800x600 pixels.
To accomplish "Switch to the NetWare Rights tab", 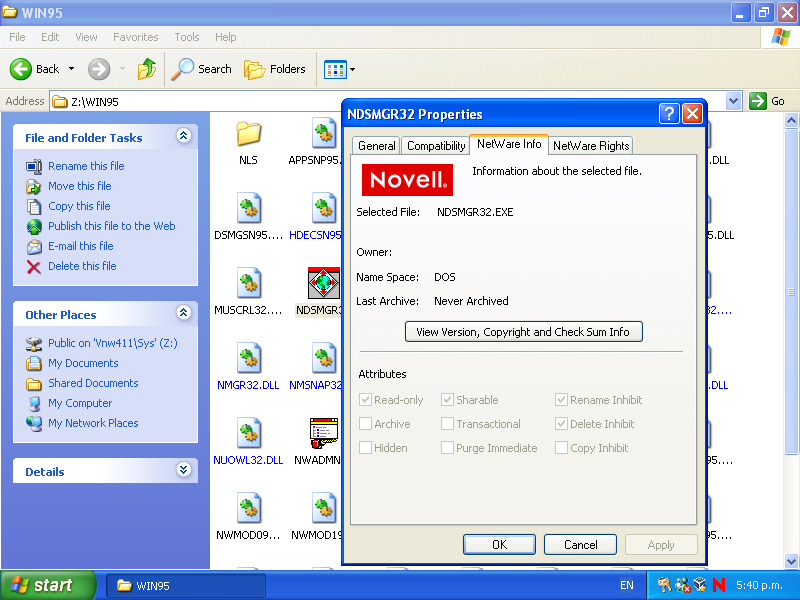I will 591,146.
